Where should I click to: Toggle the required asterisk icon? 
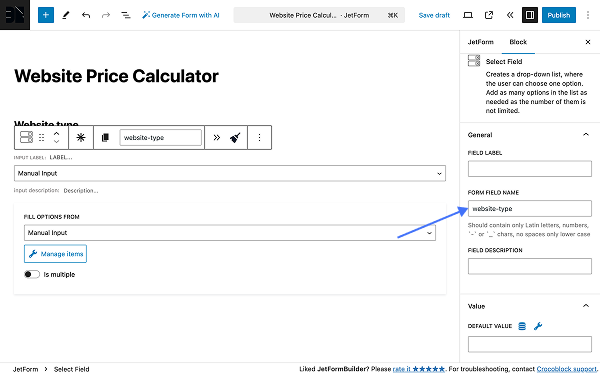(81, 137)
